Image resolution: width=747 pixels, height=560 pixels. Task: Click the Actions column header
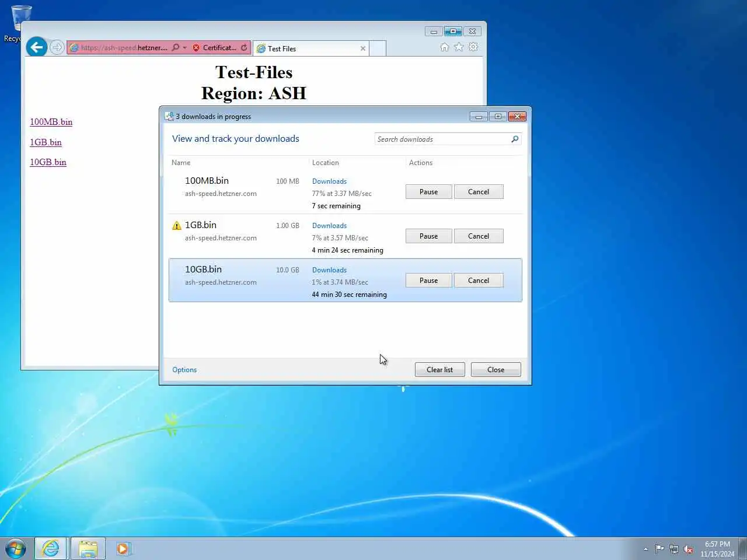[x=421, y=163]
